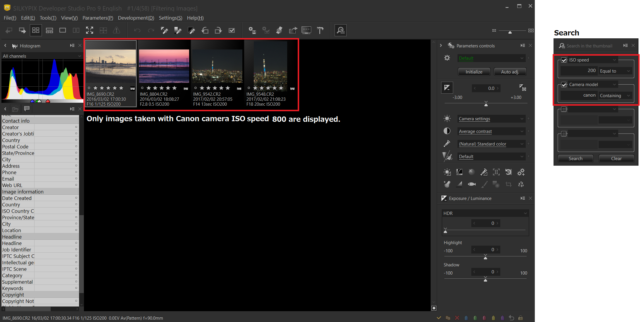Click the Search thumbnails magnifier icon

340,30
